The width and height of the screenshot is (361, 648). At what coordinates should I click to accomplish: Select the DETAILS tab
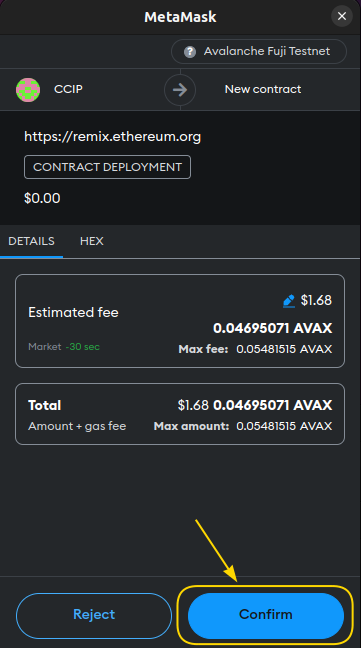coord(31,241)
